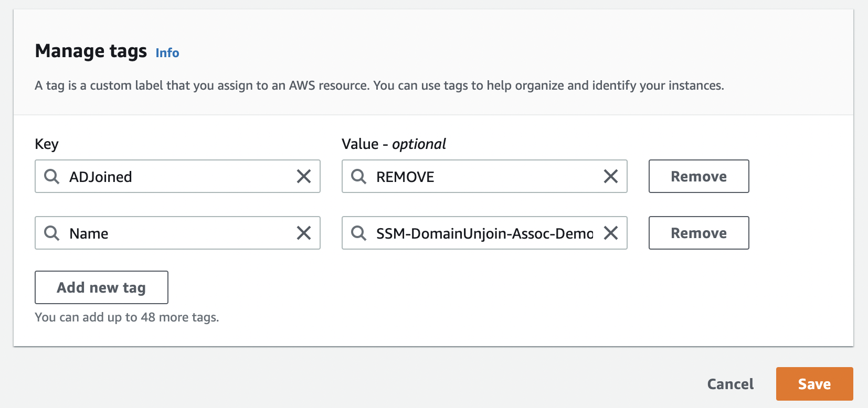Click the search icon in ADJoined key field
Viewport: 868px width, 408px height.
[51, 177]
